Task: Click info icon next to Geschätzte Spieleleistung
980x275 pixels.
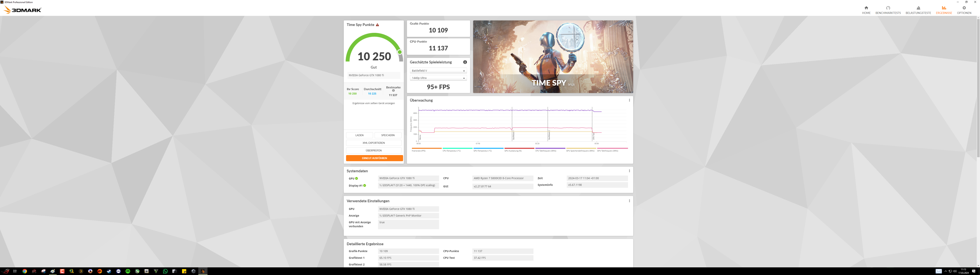Action: point(464,62)
